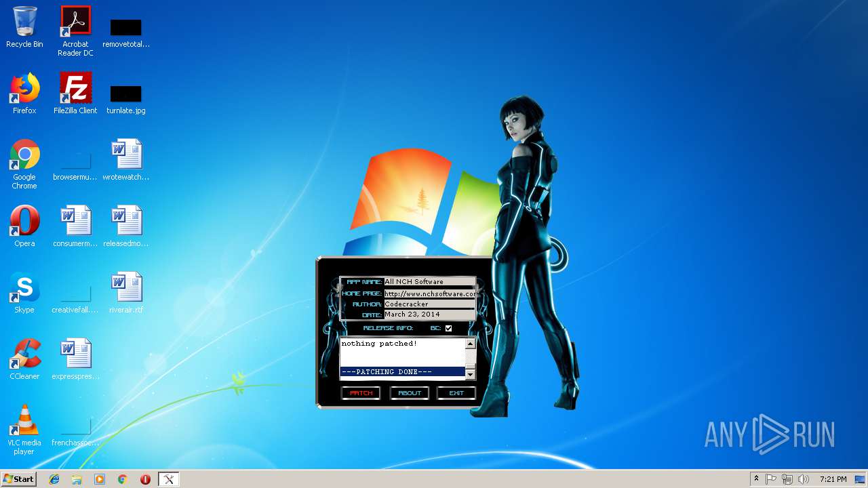This screenshot has height=488, width=868.
Task: Launch Google Chrome desktop shortcut
Action: point(24,164)
